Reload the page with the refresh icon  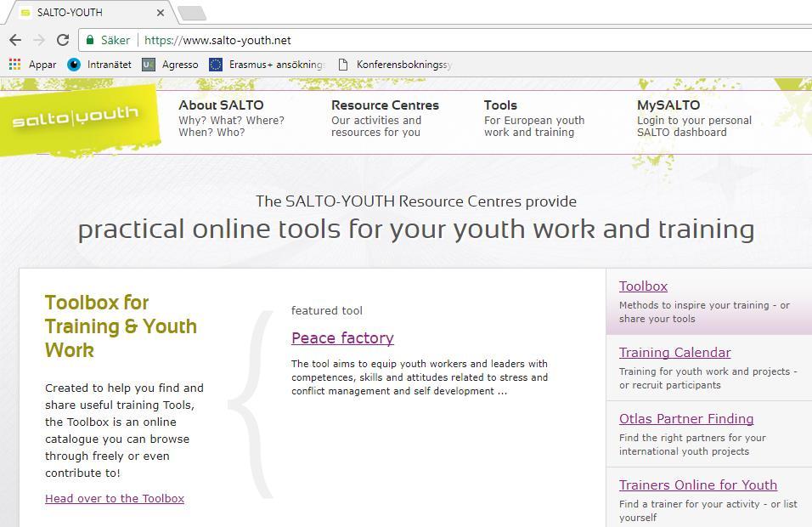tap(63, 40)
